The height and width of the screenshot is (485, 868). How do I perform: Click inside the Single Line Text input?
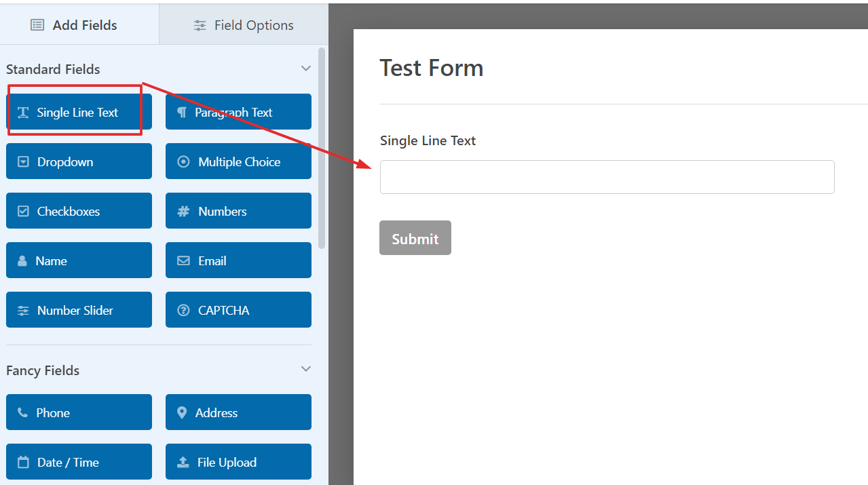pos(607,176)
